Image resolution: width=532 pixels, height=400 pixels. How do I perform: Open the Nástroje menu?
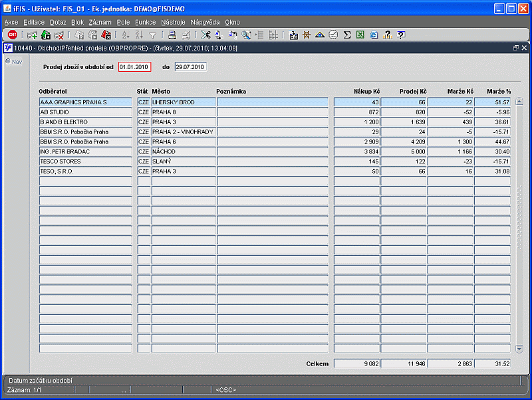coord(173,22)
